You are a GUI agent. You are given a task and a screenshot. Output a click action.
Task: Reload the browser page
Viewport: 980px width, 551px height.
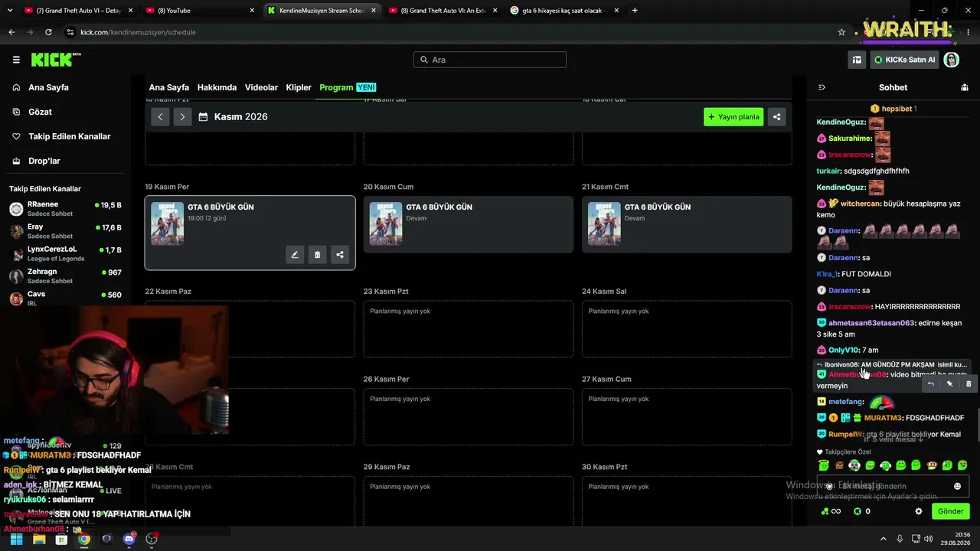[x=48, y=32]
